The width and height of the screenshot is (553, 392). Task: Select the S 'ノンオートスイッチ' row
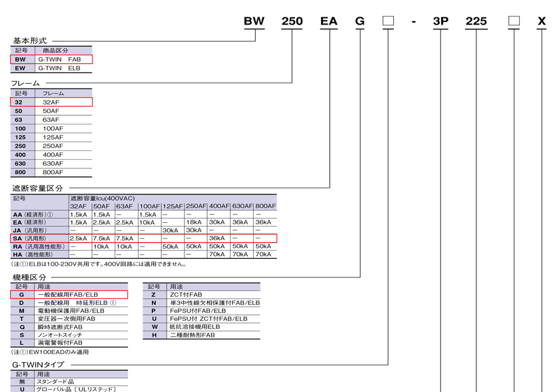69,335
